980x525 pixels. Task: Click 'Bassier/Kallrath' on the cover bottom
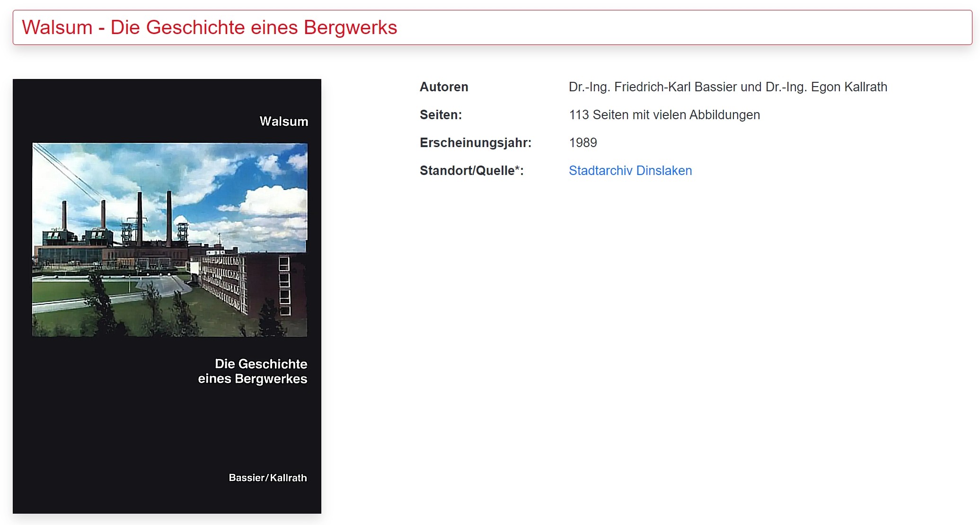point(267,478)
